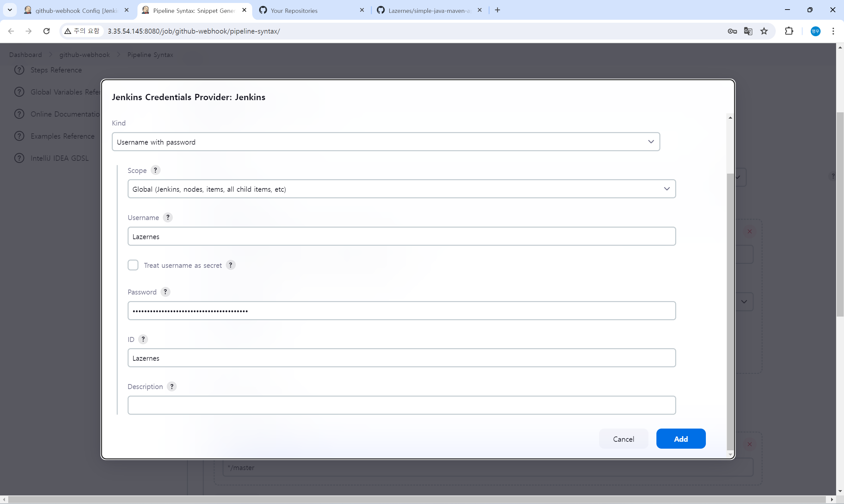Open the Chrome profile avatar
The height and width of the screenshot is (504, 844).
(x=815, y=31)
